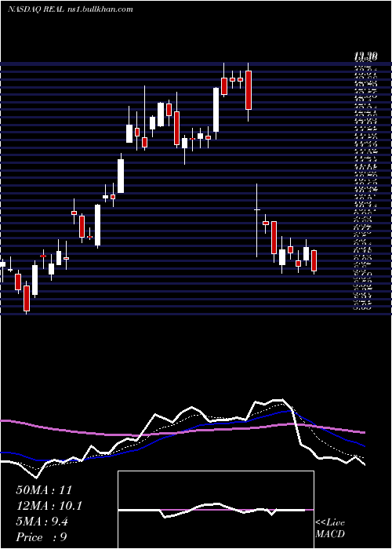Viewport: 392px width, 549px height.
Task: Click the last red candlestick at the right end
Action: (x=314, y=261)
